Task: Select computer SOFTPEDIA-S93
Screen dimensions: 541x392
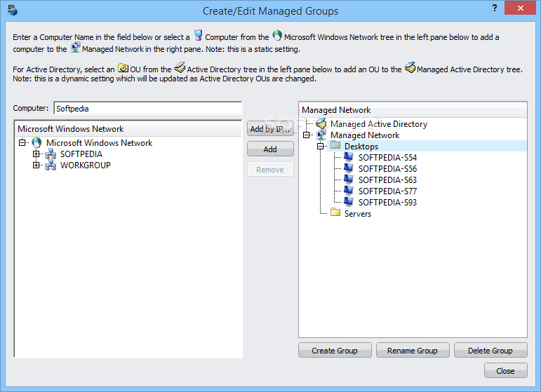Action: 387,203
